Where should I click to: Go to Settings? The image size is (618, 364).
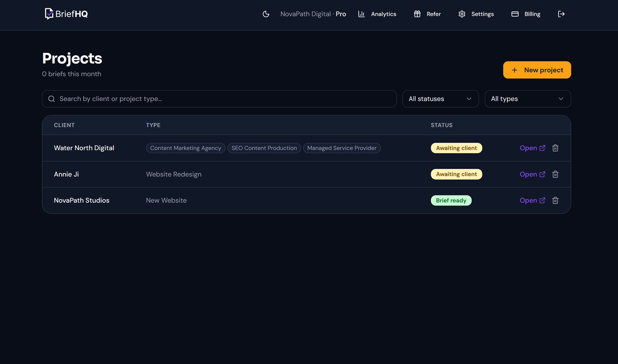tap(476, 14)
